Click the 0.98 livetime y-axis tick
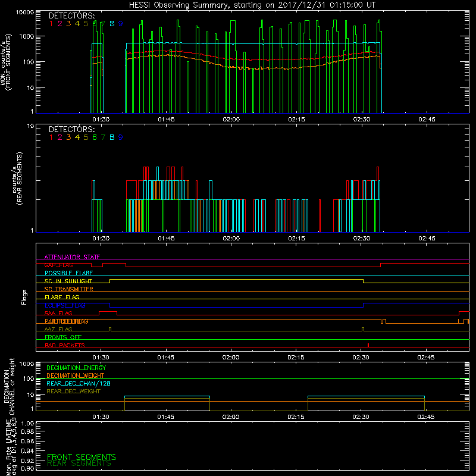The image size is (476, 476). (x=27, y=432)
